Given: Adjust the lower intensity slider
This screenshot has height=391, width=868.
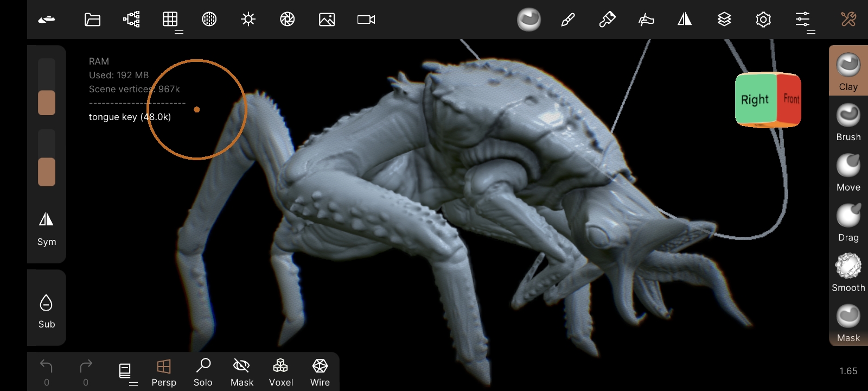Looking at the screenshot, I should 47,157.
